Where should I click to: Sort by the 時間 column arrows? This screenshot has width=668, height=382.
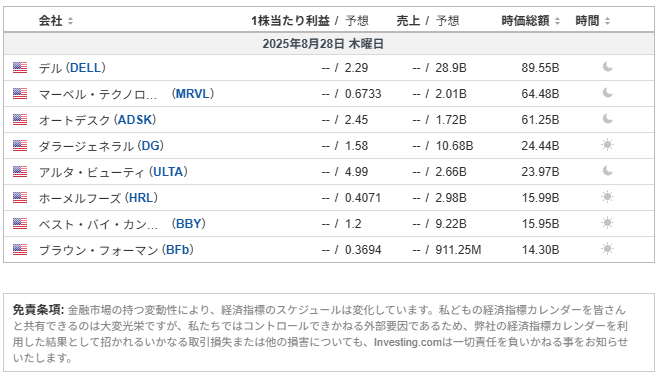pos(608,20)
